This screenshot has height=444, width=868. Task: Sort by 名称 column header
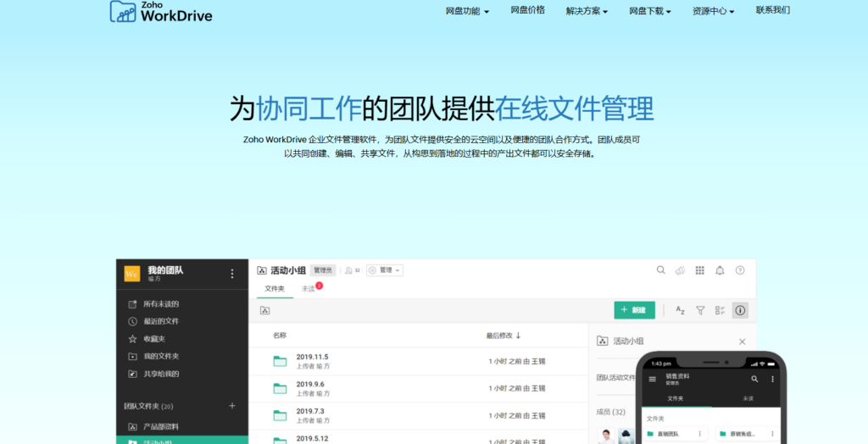[280, 336]
